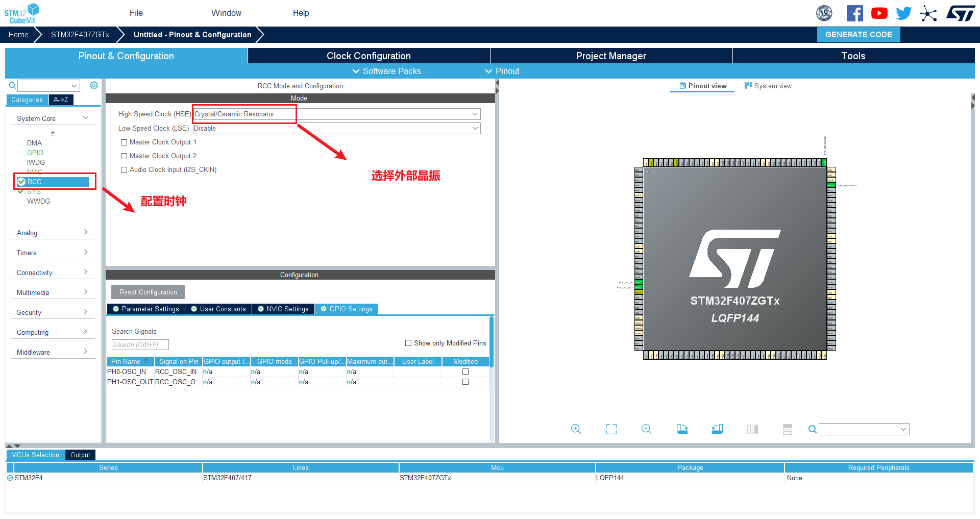The height and width of the screenshot is (519, 980).
Task: Open the Pinout dropdown menu
Action: coord(502,71)
